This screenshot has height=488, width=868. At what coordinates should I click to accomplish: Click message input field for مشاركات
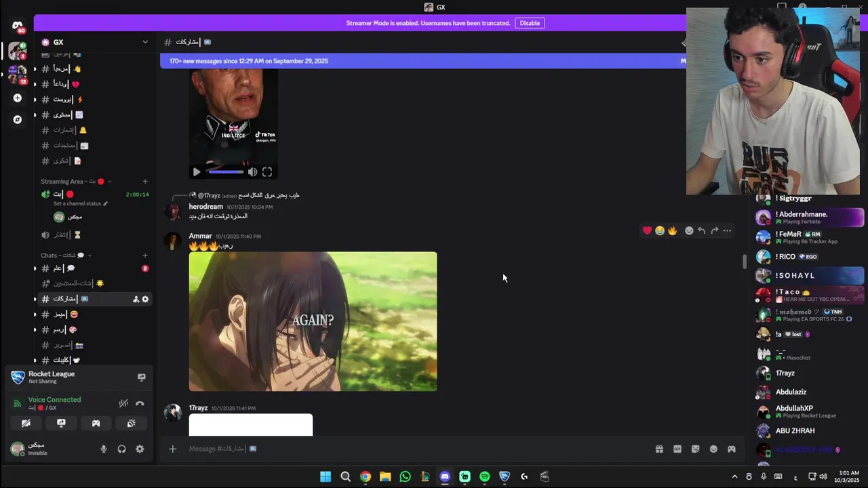pos(414,449)
